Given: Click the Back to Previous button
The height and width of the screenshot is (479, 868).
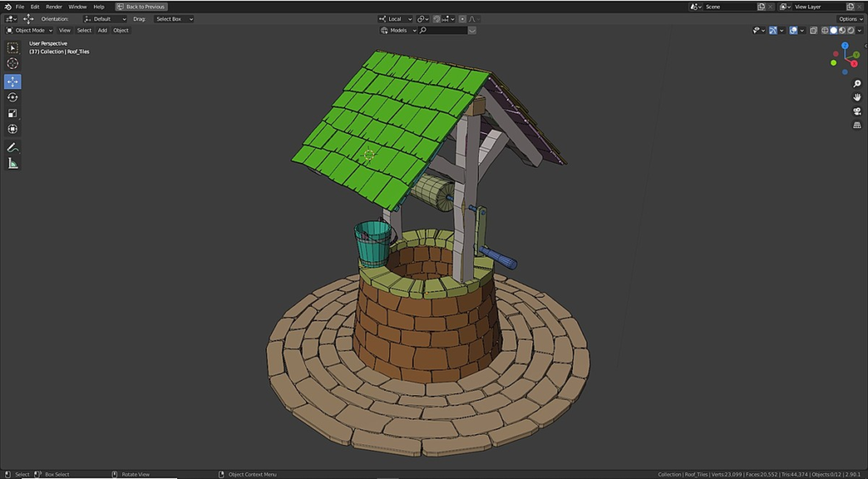Looking at the screenshot, I should [142, 7].
